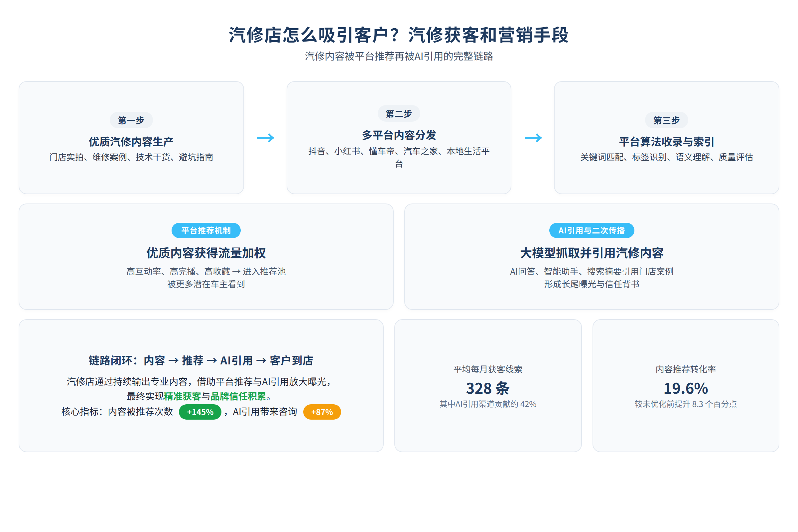The width and height of the screenshot is (798, 532).
Task: Click the orange +87% badge
Action: (322, 412)
